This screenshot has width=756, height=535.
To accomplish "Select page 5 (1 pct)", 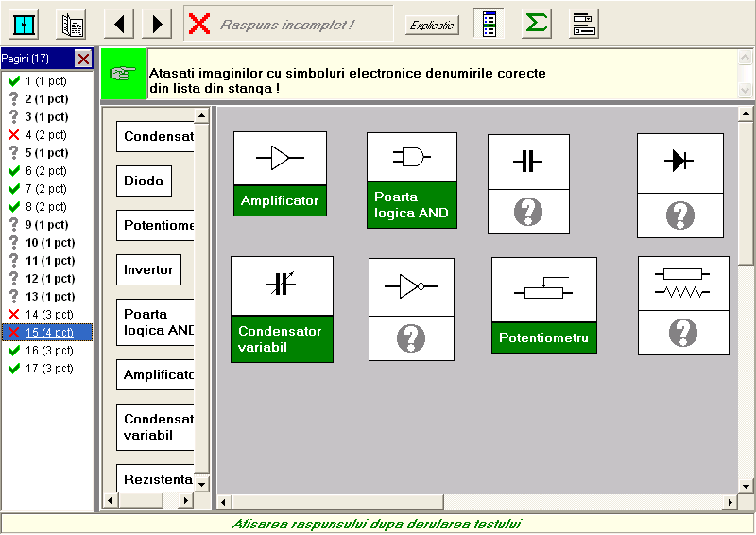I will [x=46, y=153].
